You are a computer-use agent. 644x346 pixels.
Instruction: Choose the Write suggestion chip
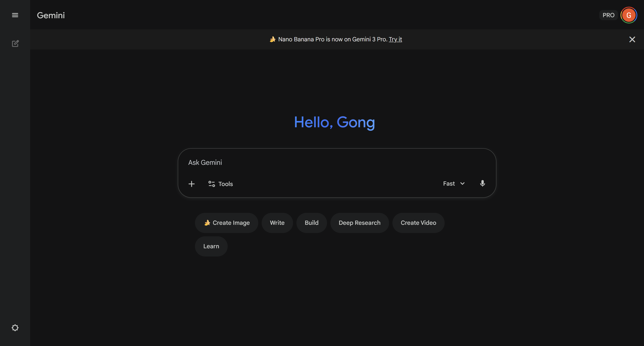pos(277,223)
